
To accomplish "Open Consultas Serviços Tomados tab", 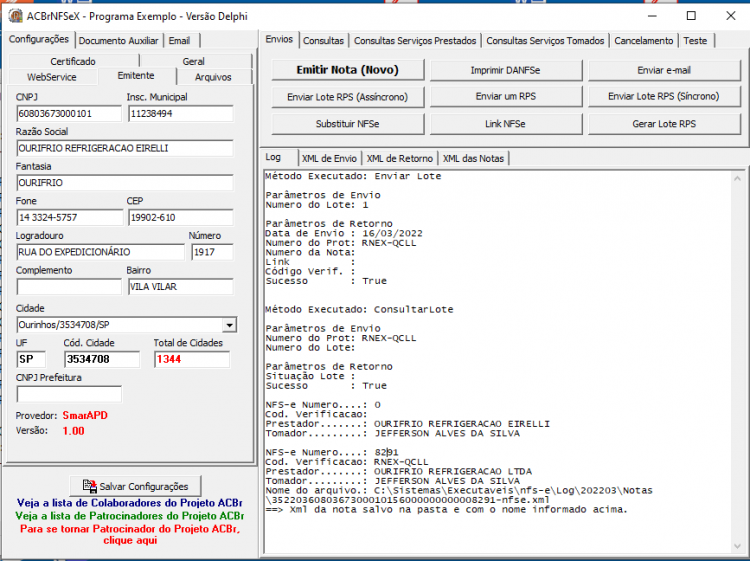I will click(x=545, y=41).
